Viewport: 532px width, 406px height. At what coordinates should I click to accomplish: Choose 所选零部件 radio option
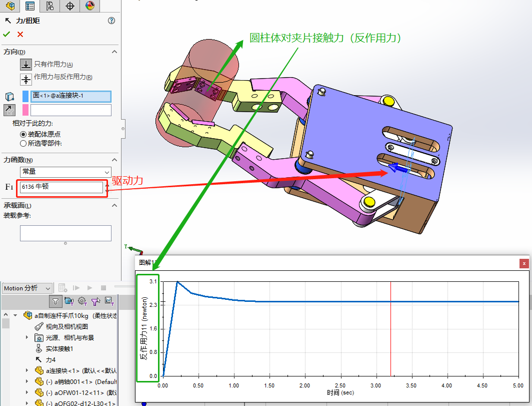pyautogui.click(x=23, y=143)
